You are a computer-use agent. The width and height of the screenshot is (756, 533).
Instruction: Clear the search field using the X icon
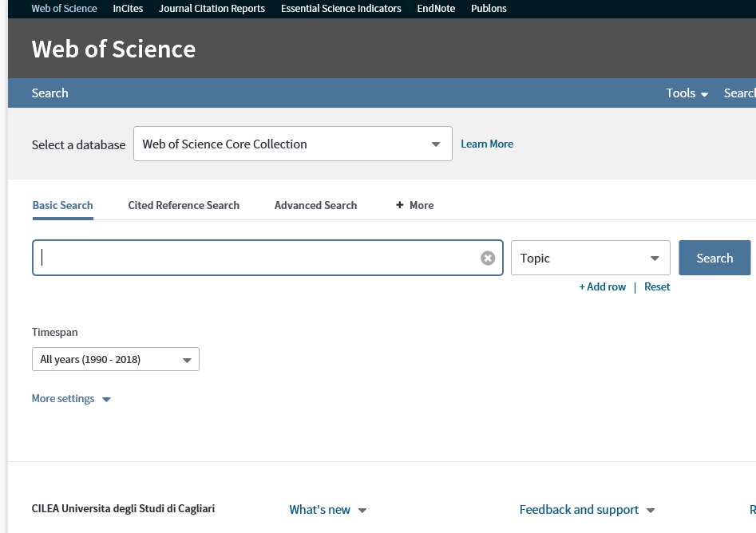click(x=488, y=257)
